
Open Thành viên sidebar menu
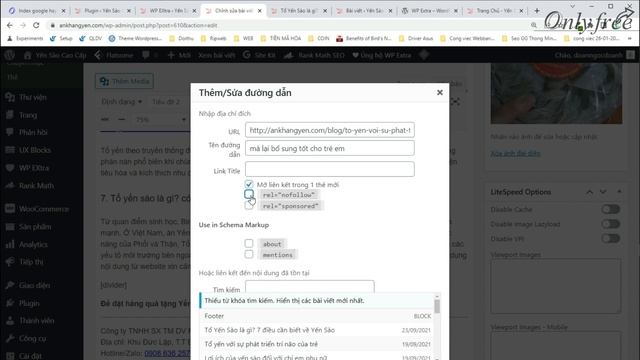pyautogui.click(x=36, y=320)
